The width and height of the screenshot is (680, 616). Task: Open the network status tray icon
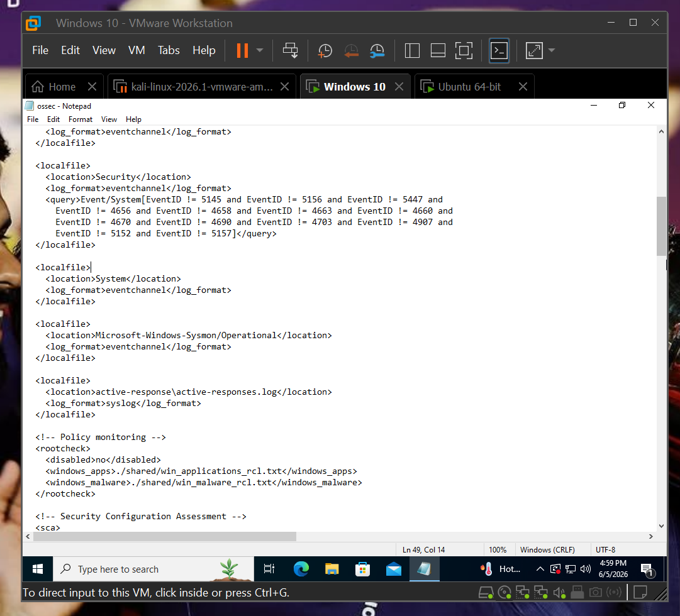tap(571, 569)
